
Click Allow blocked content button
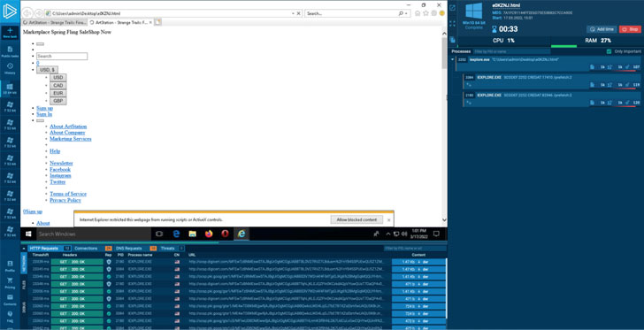pos(356,220)
